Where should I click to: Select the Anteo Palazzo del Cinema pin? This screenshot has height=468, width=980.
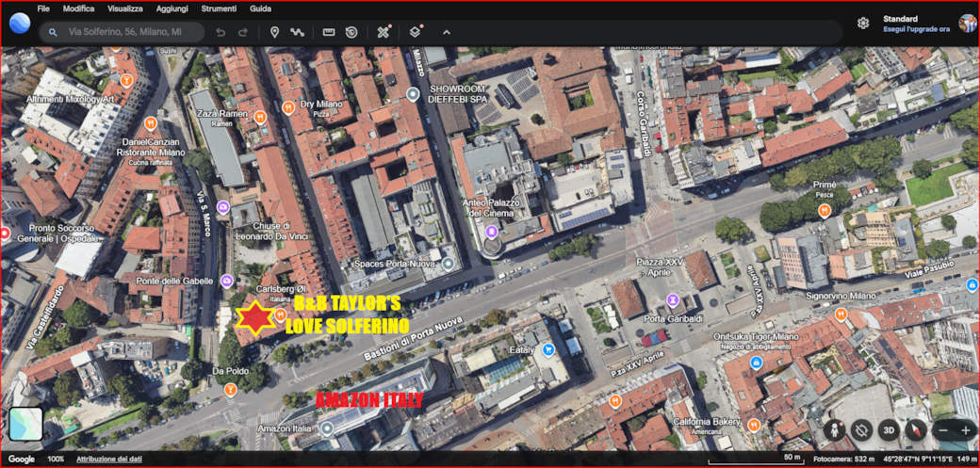point(492,234)
